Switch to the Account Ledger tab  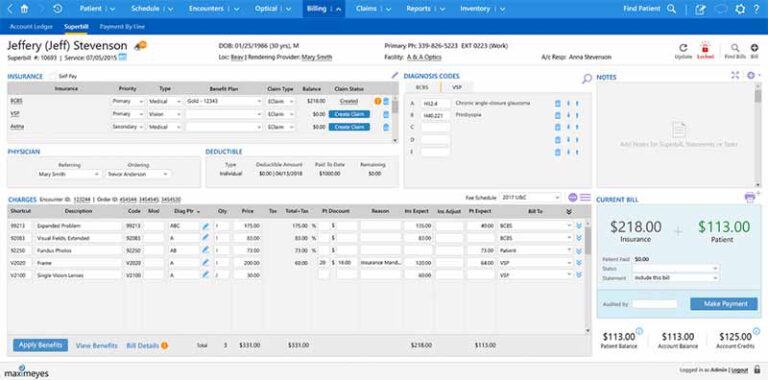[x=31, y=26]
